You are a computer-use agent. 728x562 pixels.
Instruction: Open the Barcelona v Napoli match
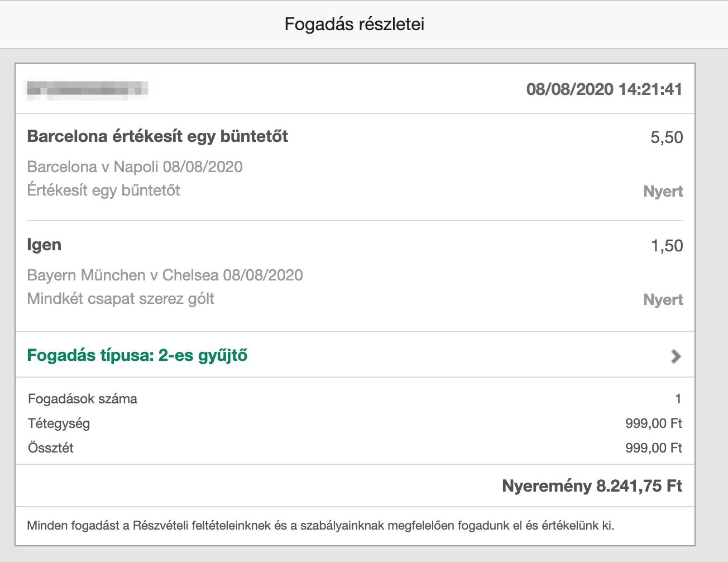135,166
